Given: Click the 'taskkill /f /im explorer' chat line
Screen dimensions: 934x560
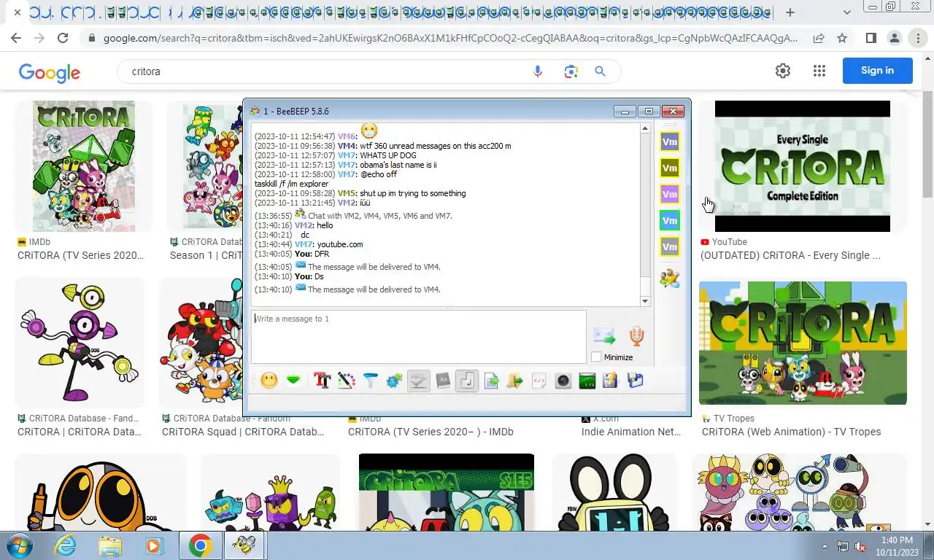Looking at the screenshot, I should pyautogui.click(x=291, y=184).
